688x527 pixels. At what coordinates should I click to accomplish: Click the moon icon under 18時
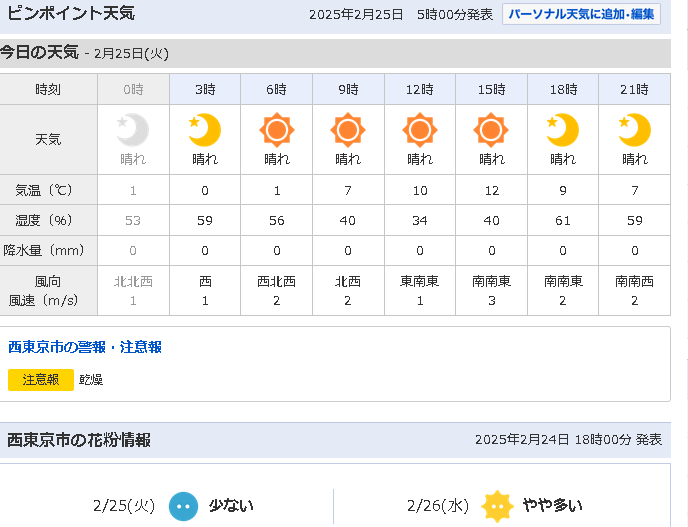point(563,130)
